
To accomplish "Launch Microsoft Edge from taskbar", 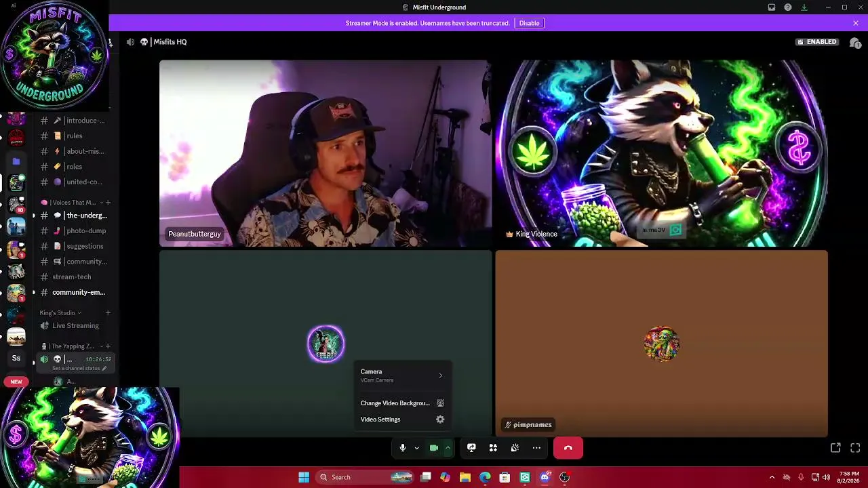I will pos(485,477).
